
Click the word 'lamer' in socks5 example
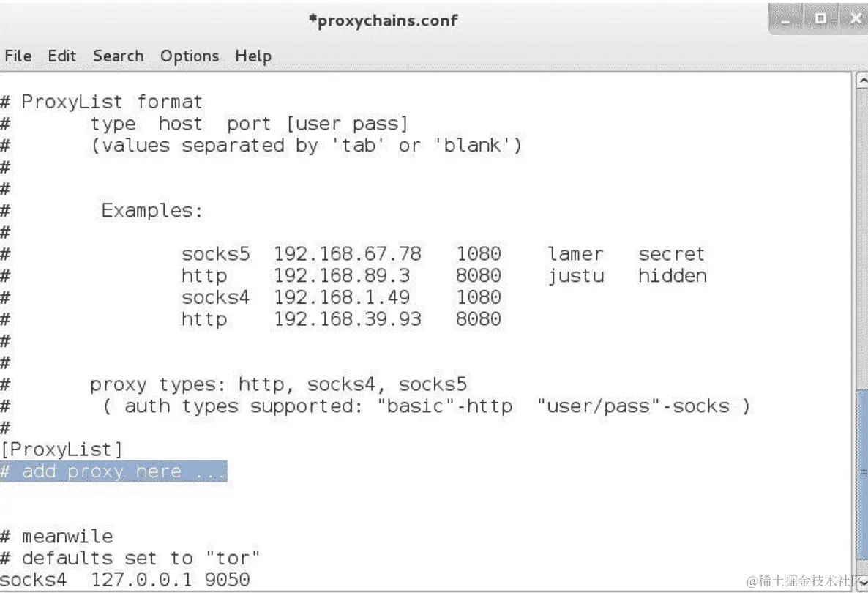point(576,253)
